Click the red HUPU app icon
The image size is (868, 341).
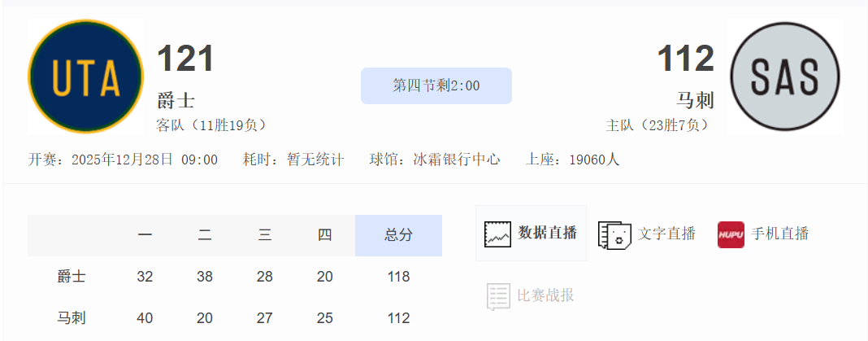coord(731,234)
